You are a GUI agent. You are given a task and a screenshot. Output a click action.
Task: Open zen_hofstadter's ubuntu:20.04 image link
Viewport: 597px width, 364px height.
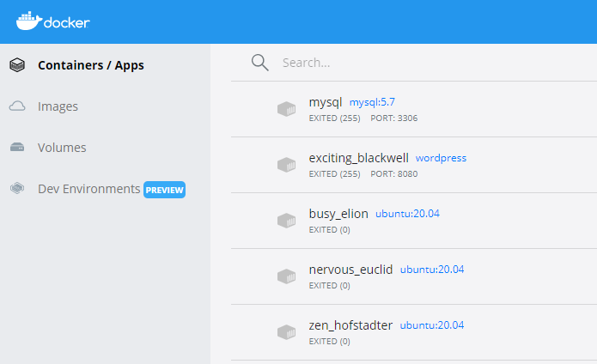click(x=432, y=325)
